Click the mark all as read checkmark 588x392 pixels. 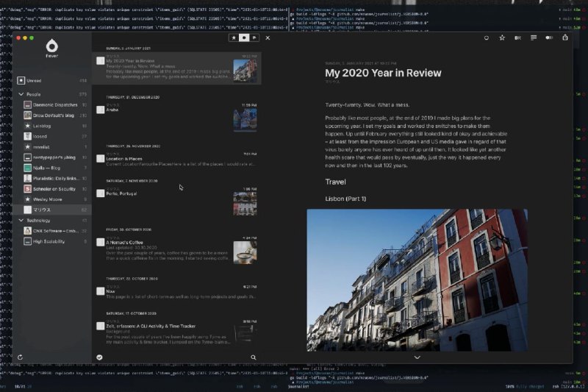99,357
